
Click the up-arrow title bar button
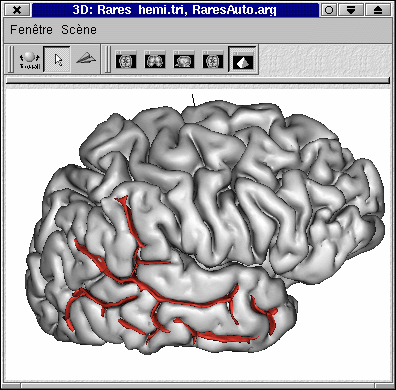click(378, 10)
